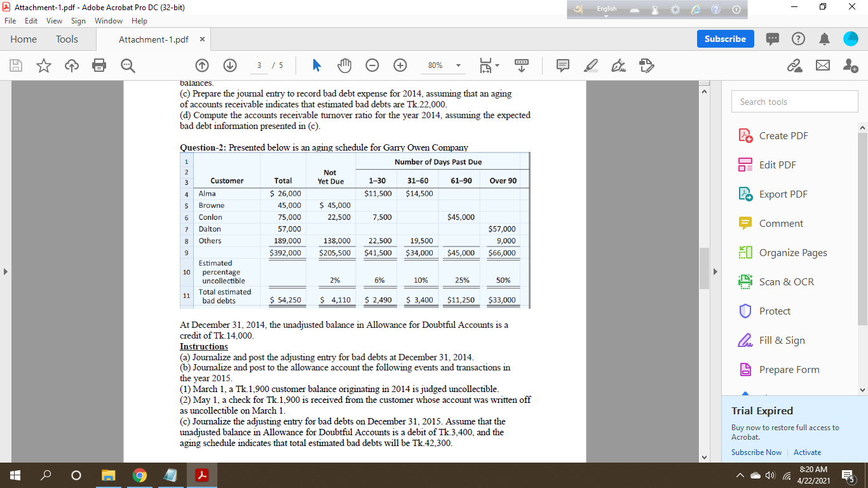This screenshot has height=488, width=868.
Task: Open the sign document tool
Action: [618, 65]
